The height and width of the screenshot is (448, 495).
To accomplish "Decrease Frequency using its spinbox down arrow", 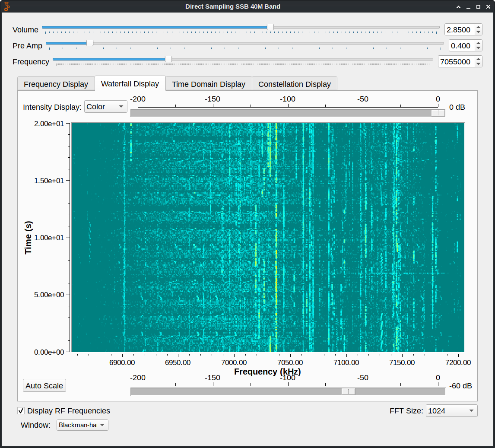I will pos(478,64).
